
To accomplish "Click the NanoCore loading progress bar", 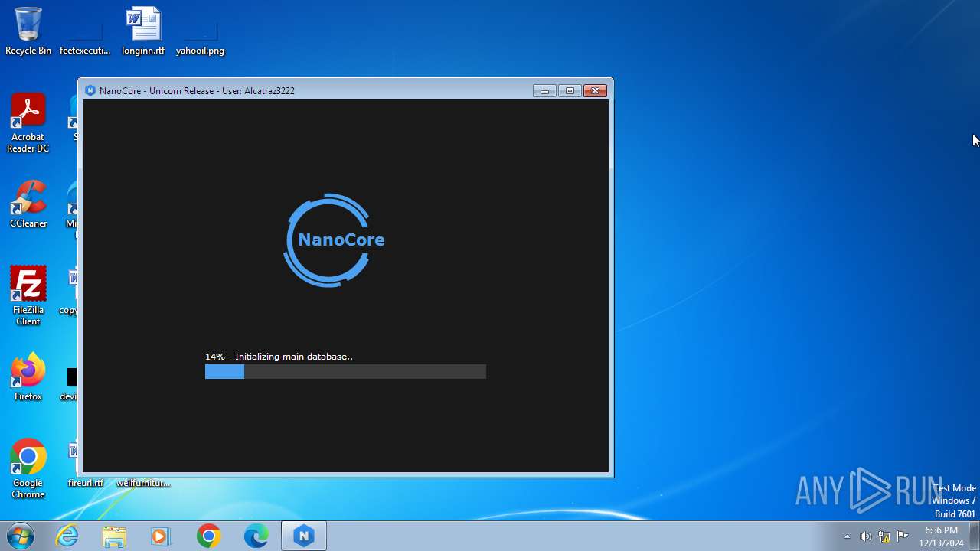I will [x=345, y=371].
